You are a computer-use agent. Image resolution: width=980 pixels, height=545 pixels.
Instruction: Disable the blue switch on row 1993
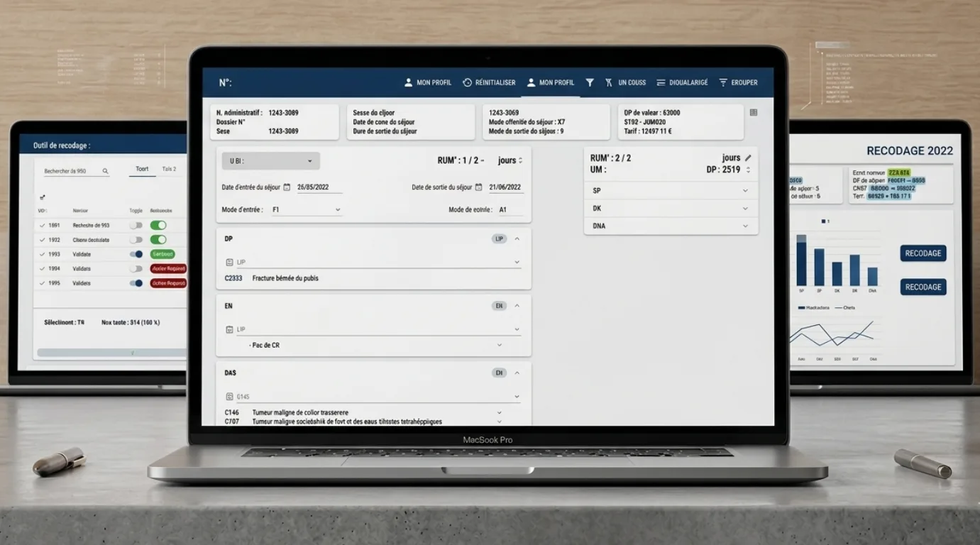coord(136,254)
